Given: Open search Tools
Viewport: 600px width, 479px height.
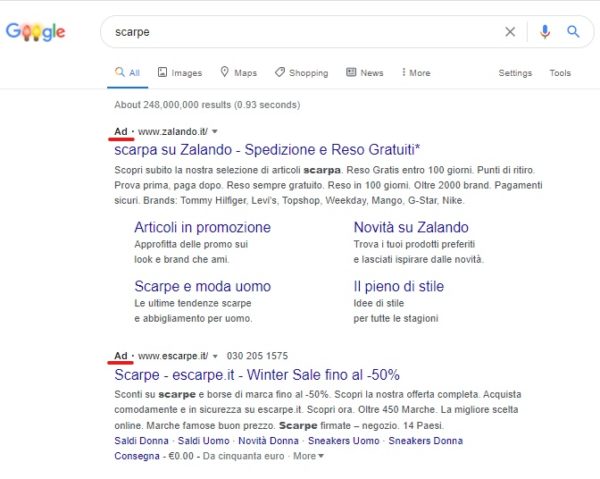Looking at the screenshot, I should (x=560, y=73).
